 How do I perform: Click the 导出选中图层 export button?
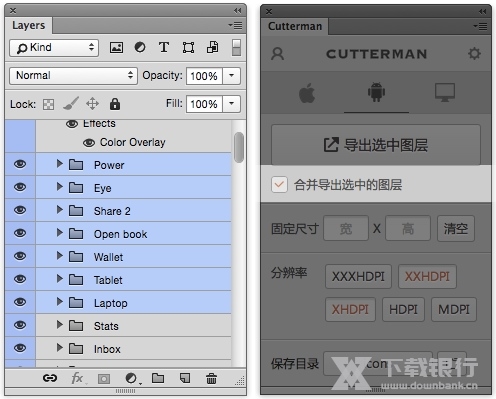click(x=376, y=145)
